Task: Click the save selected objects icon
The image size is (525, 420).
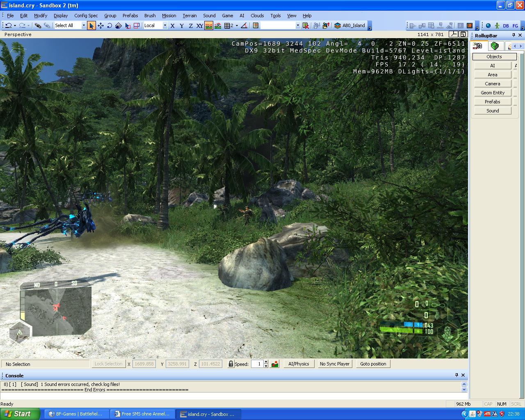Action: click(317, 25)
